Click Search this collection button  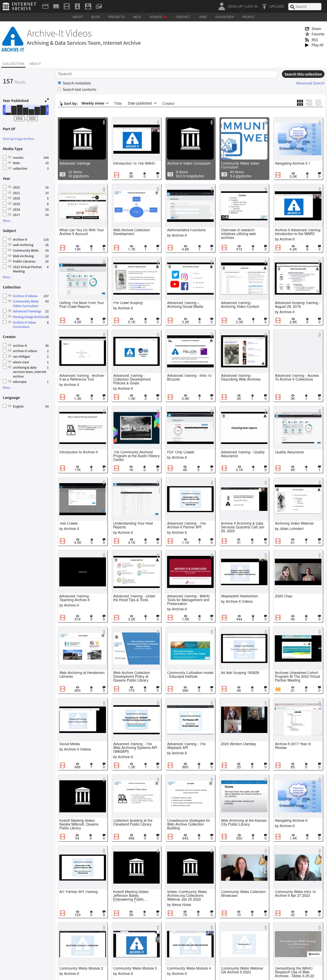pyautogui.click(x=303, y=74)
